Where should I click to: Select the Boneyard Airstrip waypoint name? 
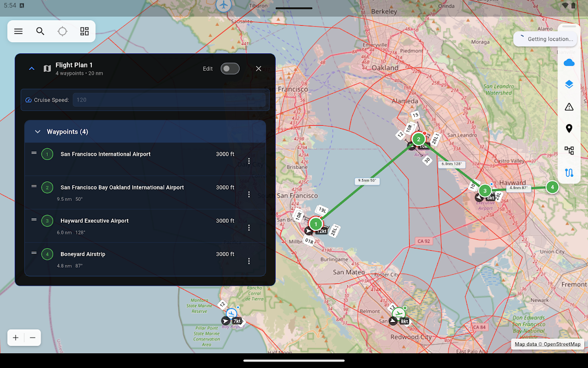coord(83,254)
